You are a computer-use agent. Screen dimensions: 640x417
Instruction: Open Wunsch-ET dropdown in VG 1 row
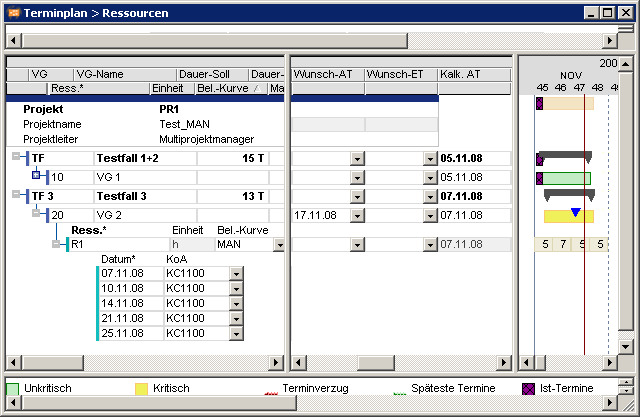pyautogui.click(x=430, y=178)
